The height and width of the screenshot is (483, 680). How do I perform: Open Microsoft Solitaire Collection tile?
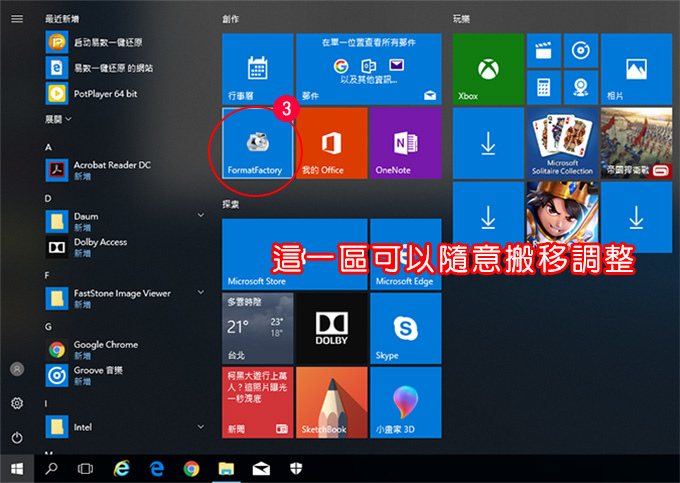(x=562, y=143)
